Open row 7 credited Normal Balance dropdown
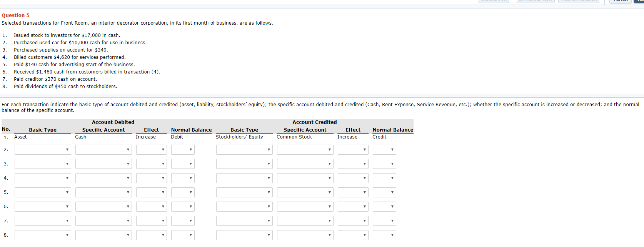This screenshot has height=247, width=644. [384, 221]
